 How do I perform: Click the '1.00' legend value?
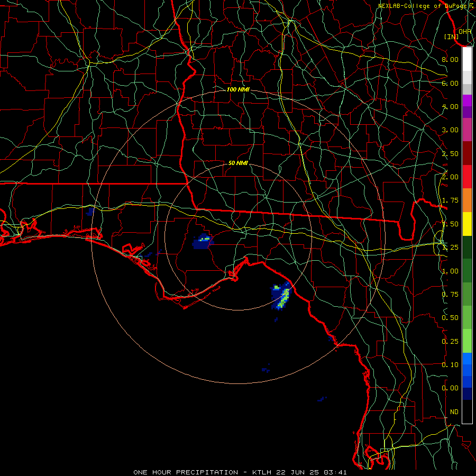point(450,271)
